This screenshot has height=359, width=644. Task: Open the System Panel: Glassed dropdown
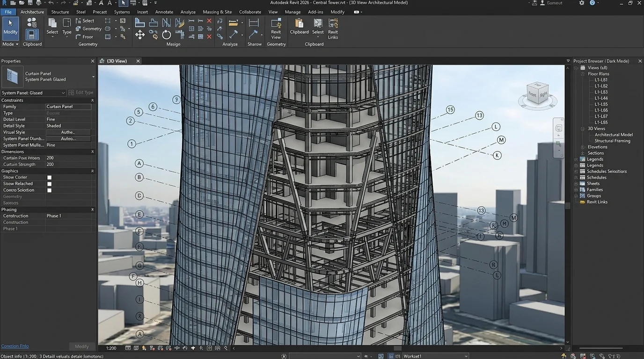[x=34, y=93]
